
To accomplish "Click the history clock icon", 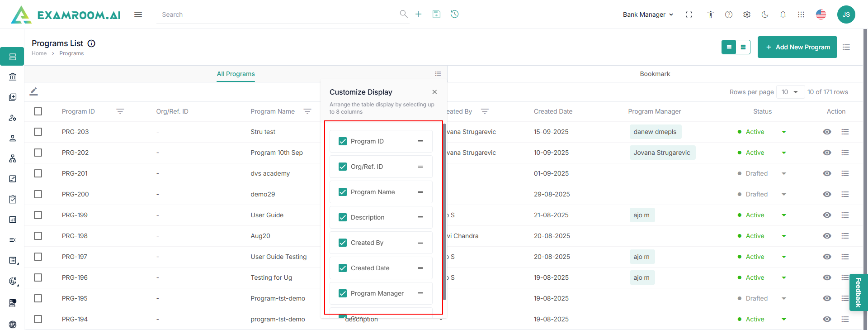I will tap(454, 14).
